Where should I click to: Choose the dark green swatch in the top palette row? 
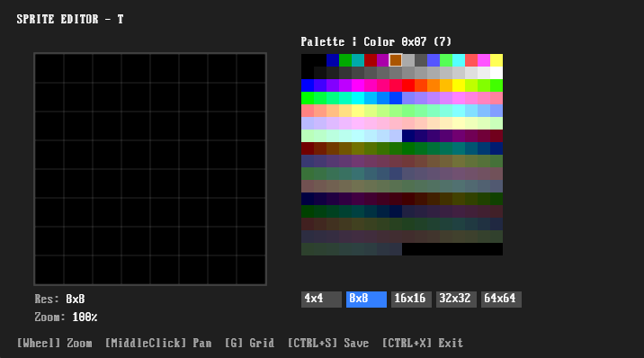point(345,60)
